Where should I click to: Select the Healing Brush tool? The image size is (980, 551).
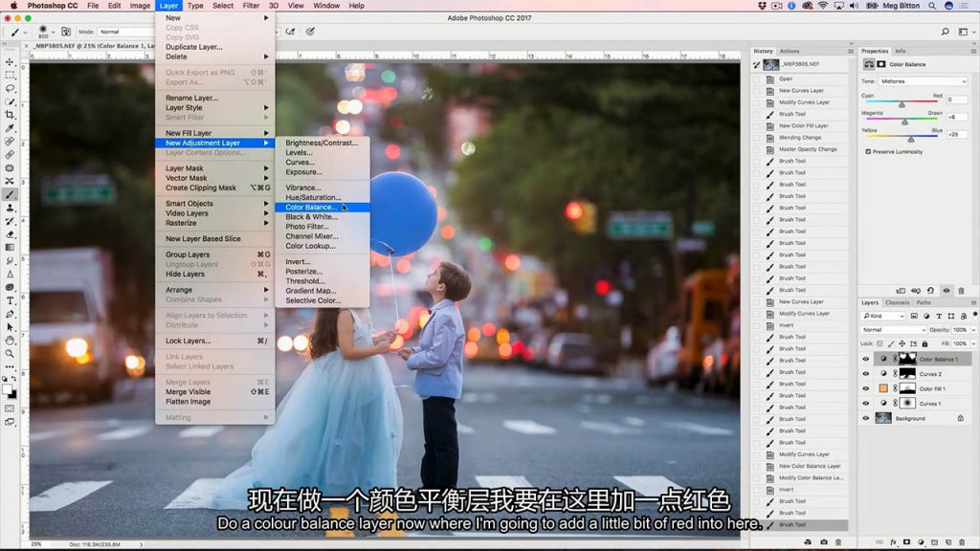11,143
